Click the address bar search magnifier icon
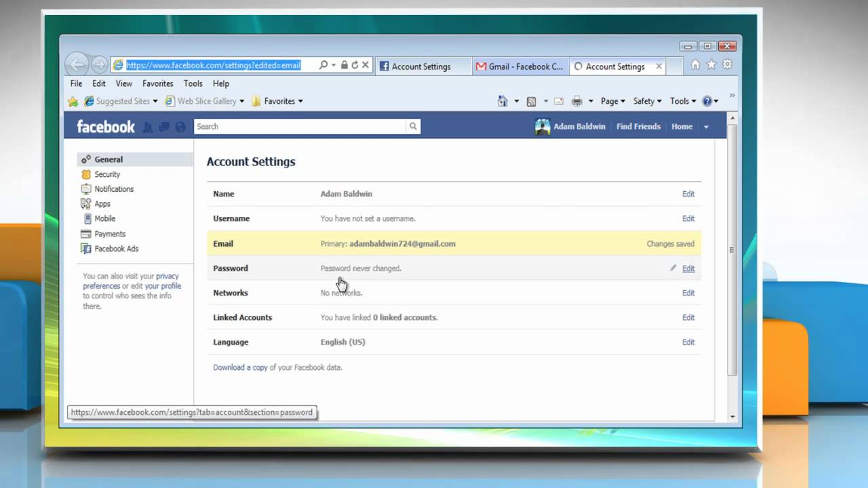The width and height of the screenshot is (868, 488). 323,65
